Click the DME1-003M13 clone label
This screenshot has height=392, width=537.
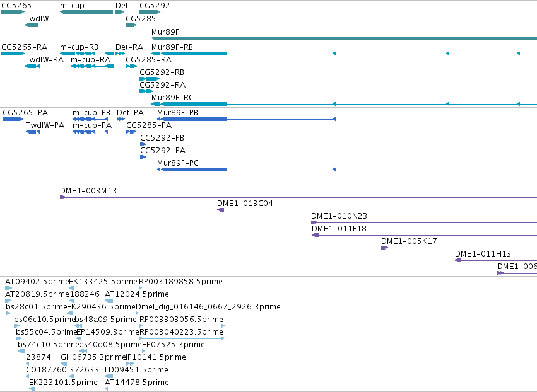pos(88,191)
